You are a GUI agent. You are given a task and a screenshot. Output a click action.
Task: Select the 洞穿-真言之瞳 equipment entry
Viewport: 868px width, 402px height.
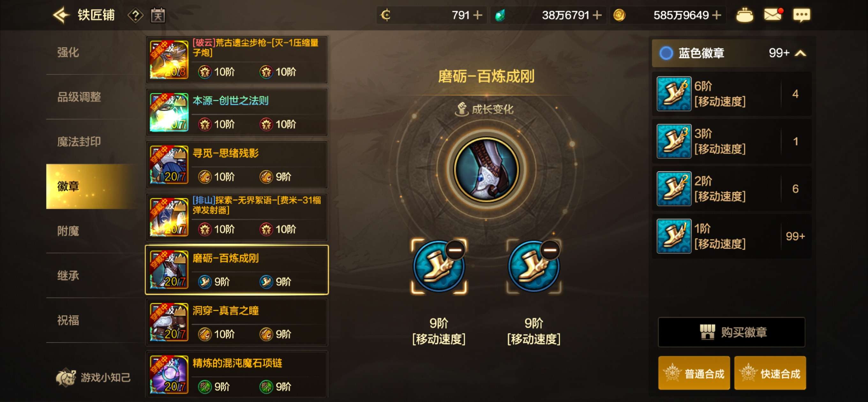[x=236, y=322]
